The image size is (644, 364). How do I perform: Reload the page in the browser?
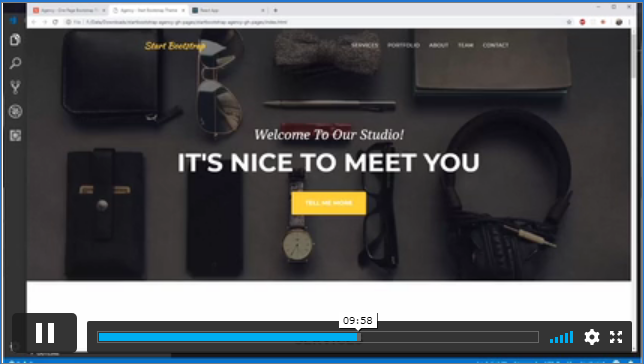pyautogui.click(x=55, y=22)
